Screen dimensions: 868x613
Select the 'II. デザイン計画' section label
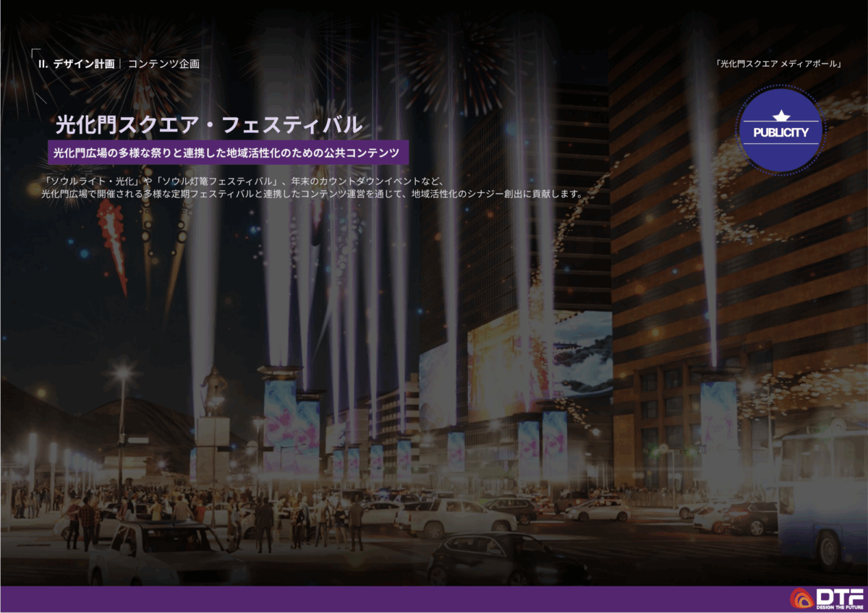coord(76,64)
